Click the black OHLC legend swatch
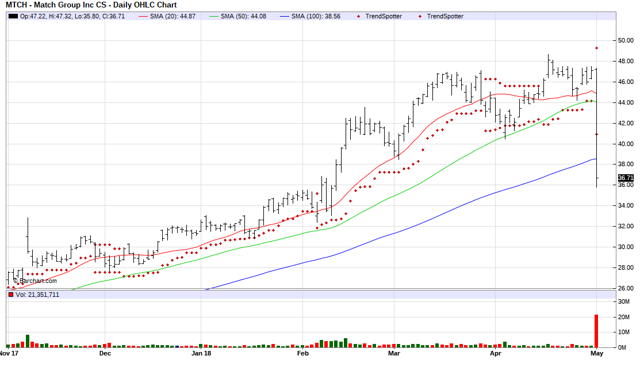The image size is (640, 371). (x=13, y=16)
